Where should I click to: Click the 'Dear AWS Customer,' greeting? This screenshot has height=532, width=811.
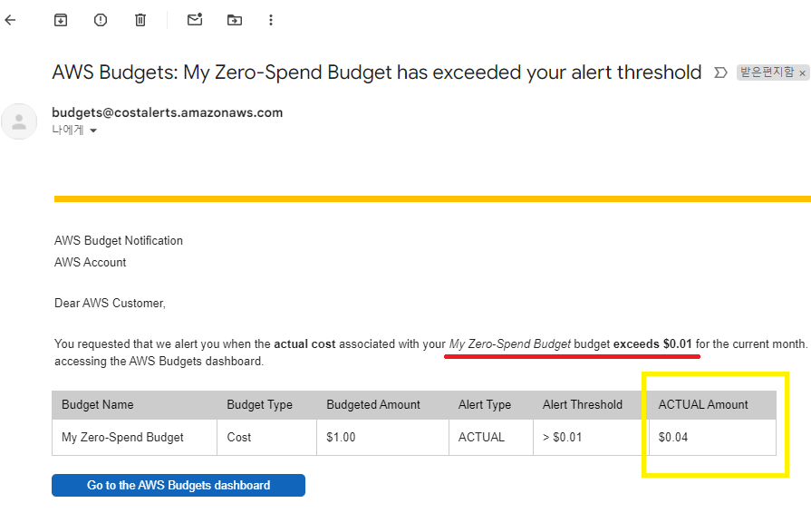pos(110,304)
